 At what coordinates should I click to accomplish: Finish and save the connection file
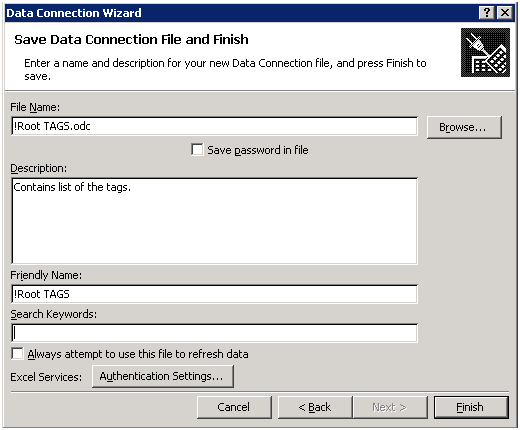pos(471,407)
